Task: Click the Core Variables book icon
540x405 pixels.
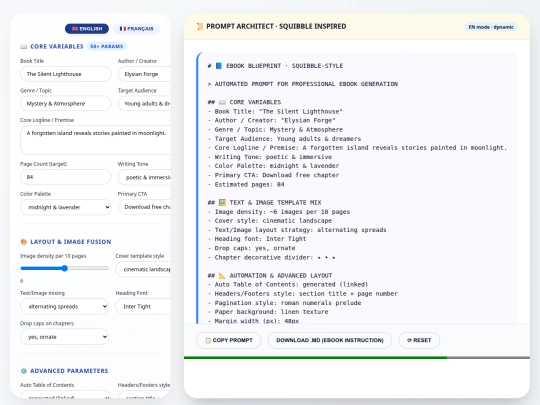Action: point(23,46)
